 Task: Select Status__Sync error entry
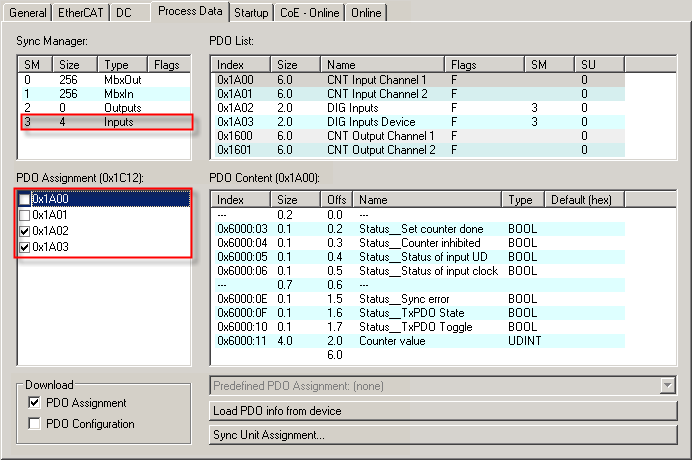(x=418, y=299)
